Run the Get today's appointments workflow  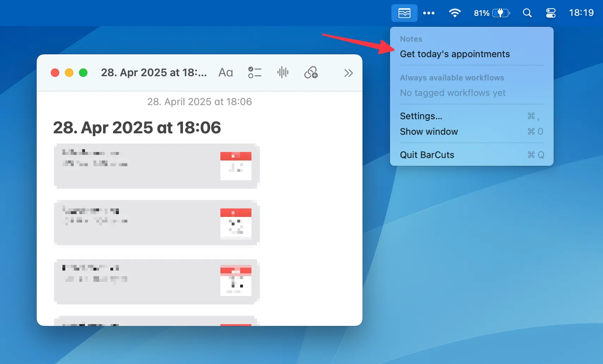pyautogui.click(x=455, y=54)
